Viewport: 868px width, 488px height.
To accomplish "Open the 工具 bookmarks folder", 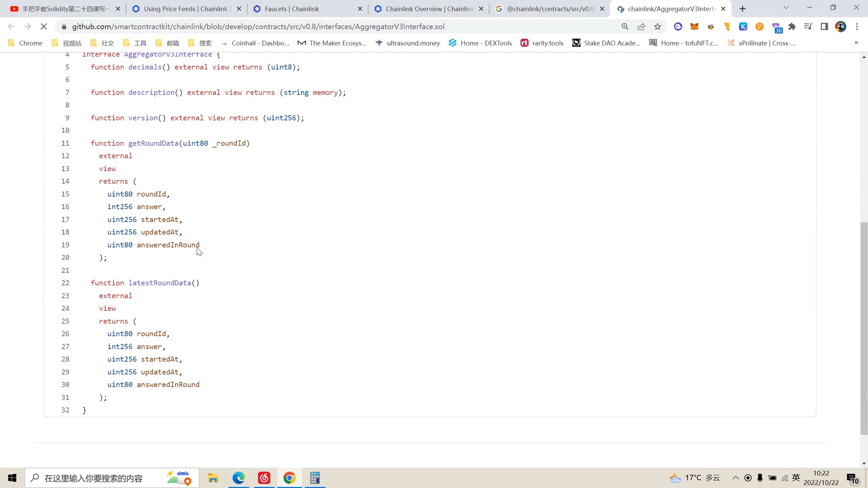I will click(135, 43).
